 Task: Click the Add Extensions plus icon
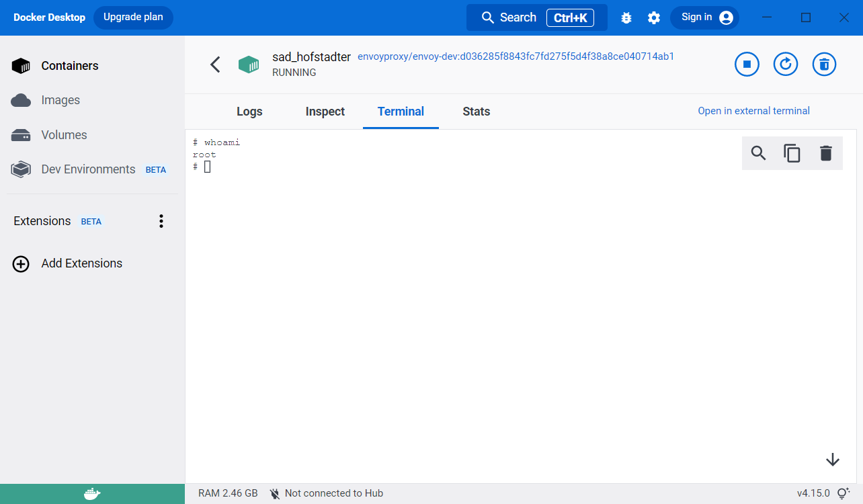click(21, 264)
